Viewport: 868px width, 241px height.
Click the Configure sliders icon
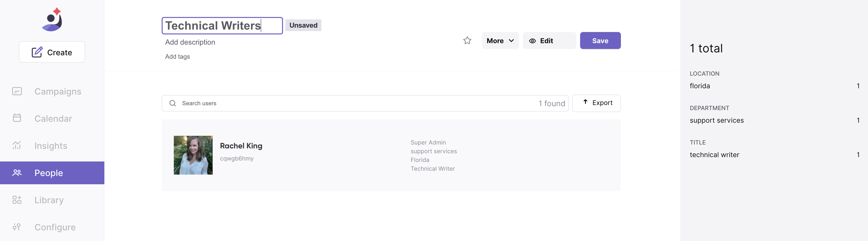click(x=17, y=227)
